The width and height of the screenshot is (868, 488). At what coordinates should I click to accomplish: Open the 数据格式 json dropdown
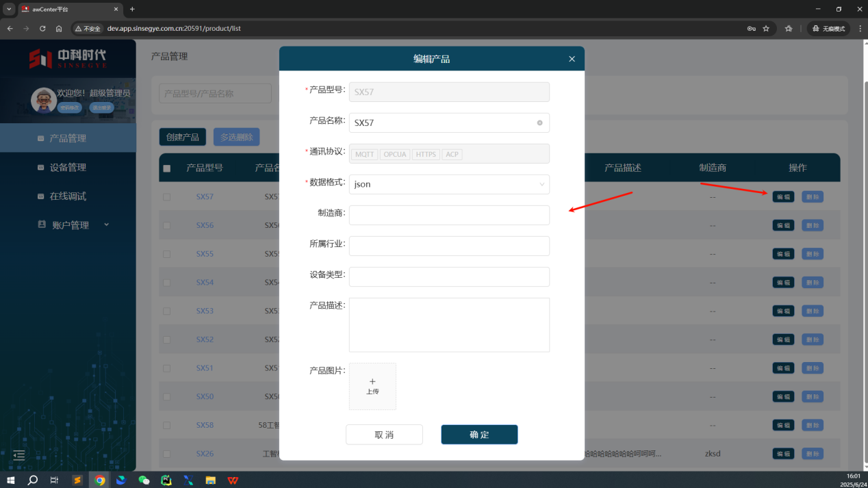click(448, 184)
